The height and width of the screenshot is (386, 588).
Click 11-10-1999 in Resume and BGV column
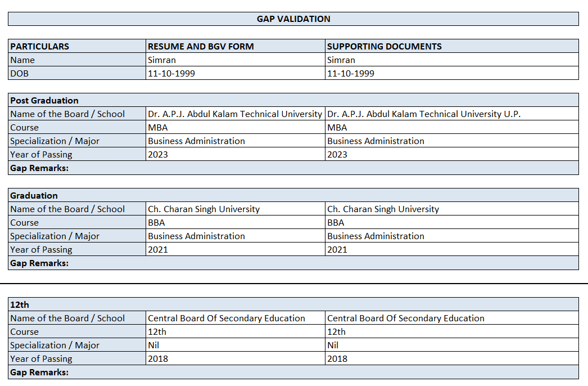tap(235, 73)
